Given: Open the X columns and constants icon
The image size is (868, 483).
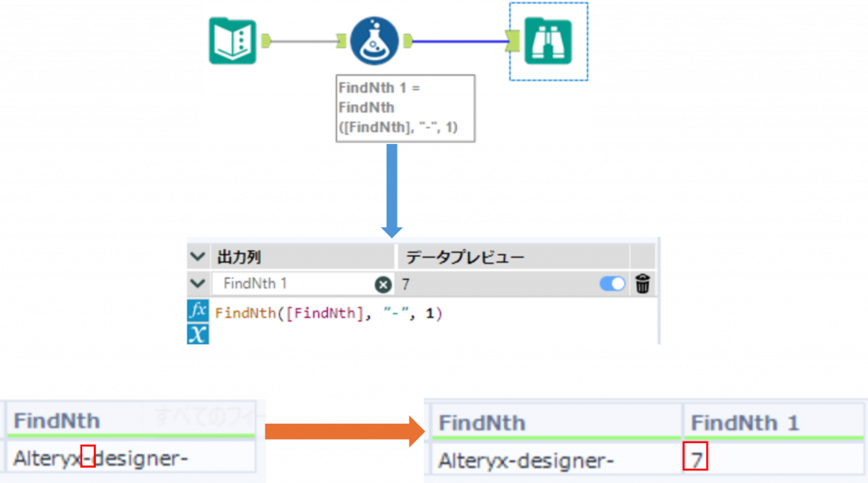Looking at the screenshot, I should [197, 333].
